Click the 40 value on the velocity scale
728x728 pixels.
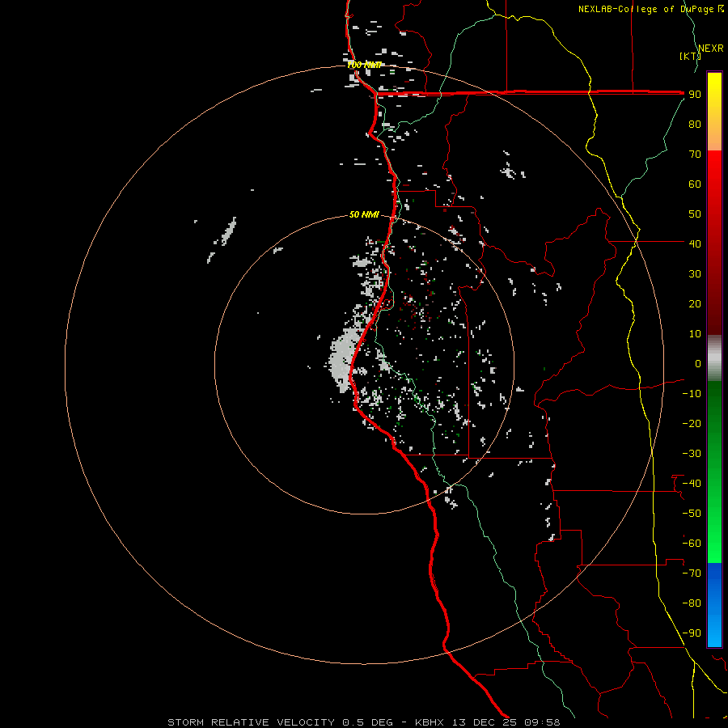point(695,243)
